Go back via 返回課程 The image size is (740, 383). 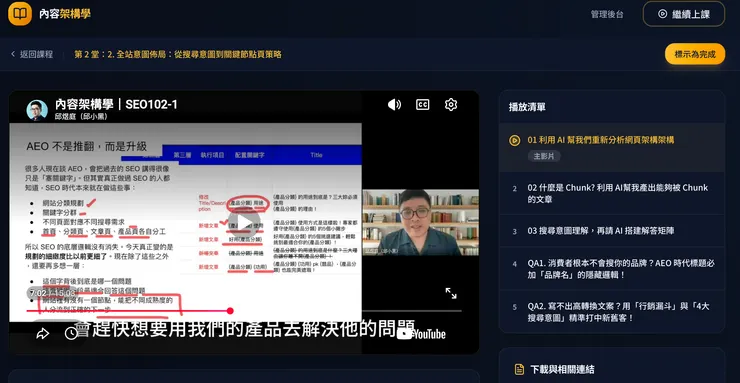point(32,54)
